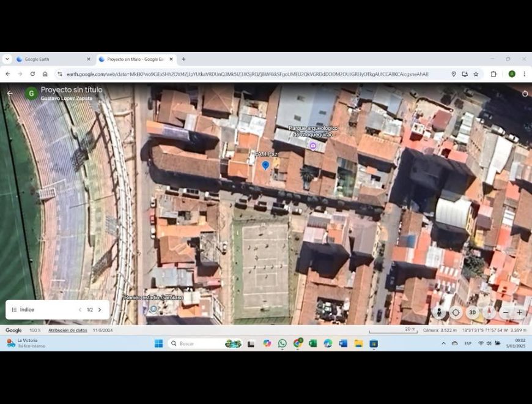Zoom in with the plus button
532x404 pixels.
pos(519,312)
